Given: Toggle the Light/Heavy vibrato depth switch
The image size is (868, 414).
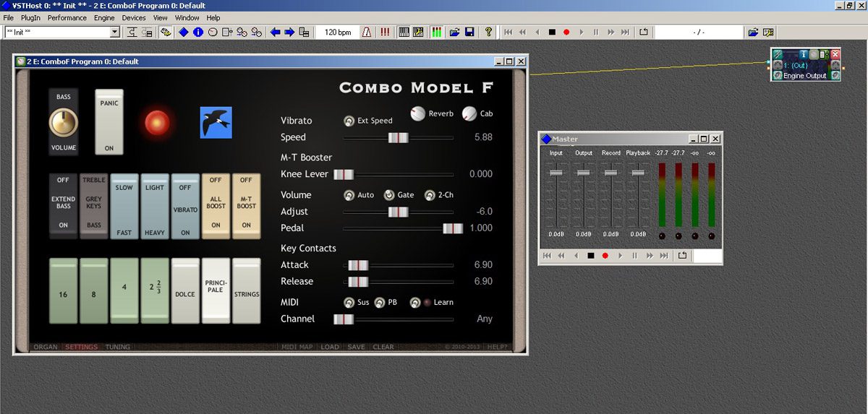Looking at the screenshot, I should click(155, 206).
